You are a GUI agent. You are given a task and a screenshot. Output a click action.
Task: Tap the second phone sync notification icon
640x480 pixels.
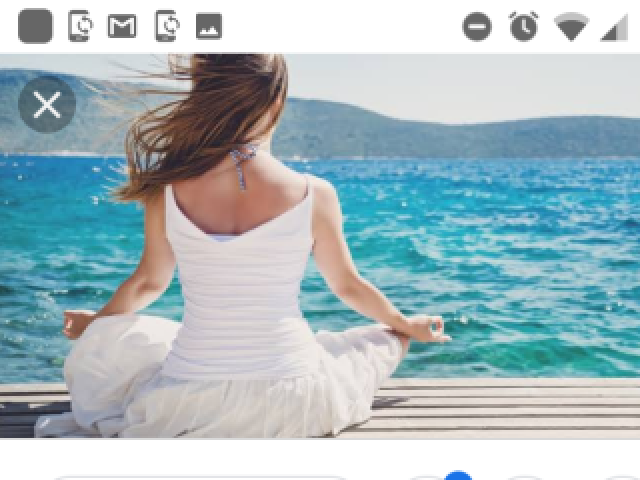(167, 26)
